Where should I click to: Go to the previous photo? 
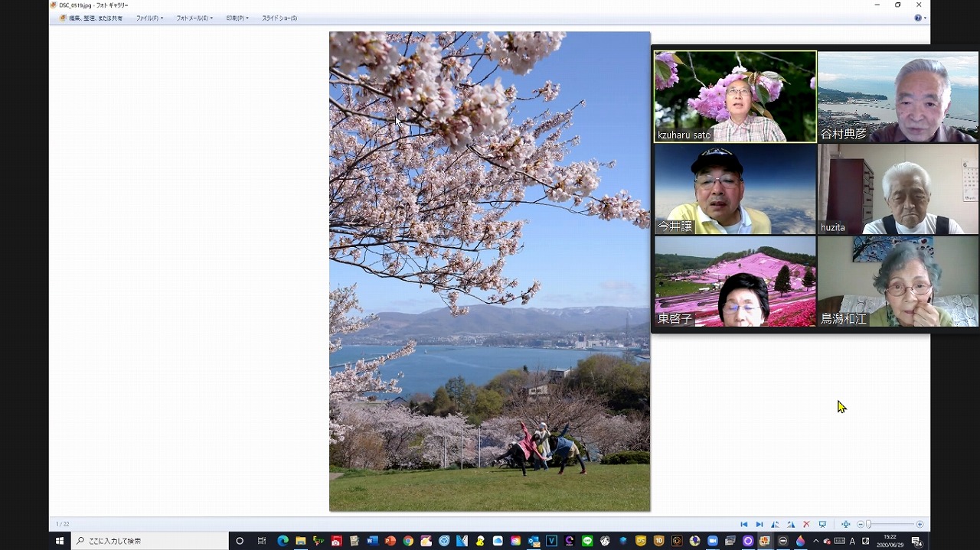743,524
